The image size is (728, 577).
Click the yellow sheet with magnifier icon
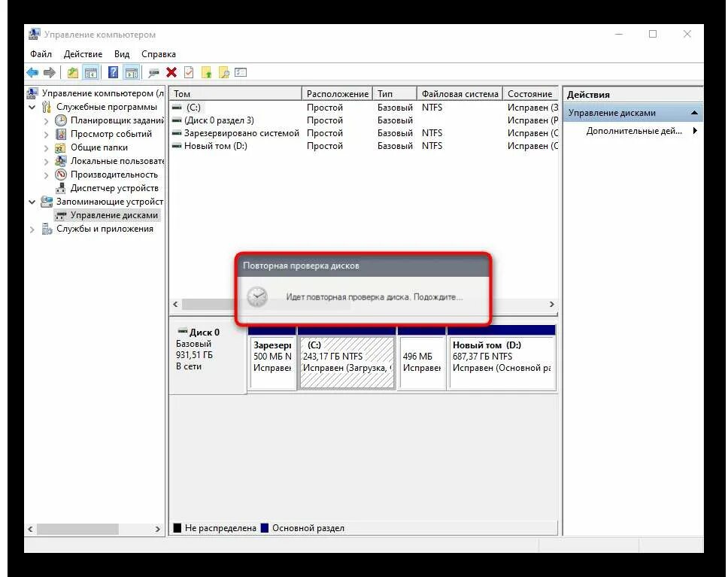click(224, 72)
